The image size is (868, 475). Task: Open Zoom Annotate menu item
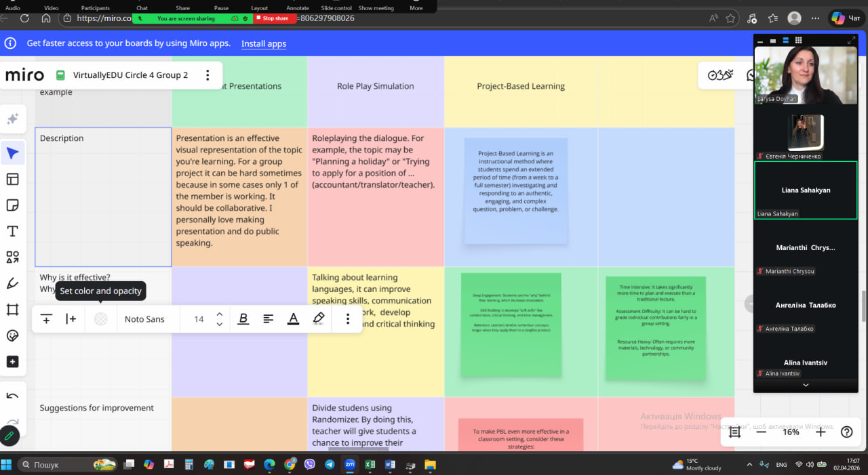pos(298,8)
